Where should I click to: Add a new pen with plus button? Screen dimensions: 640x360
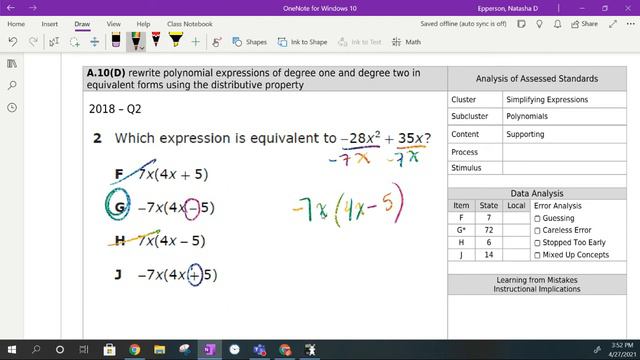[196, 42]
